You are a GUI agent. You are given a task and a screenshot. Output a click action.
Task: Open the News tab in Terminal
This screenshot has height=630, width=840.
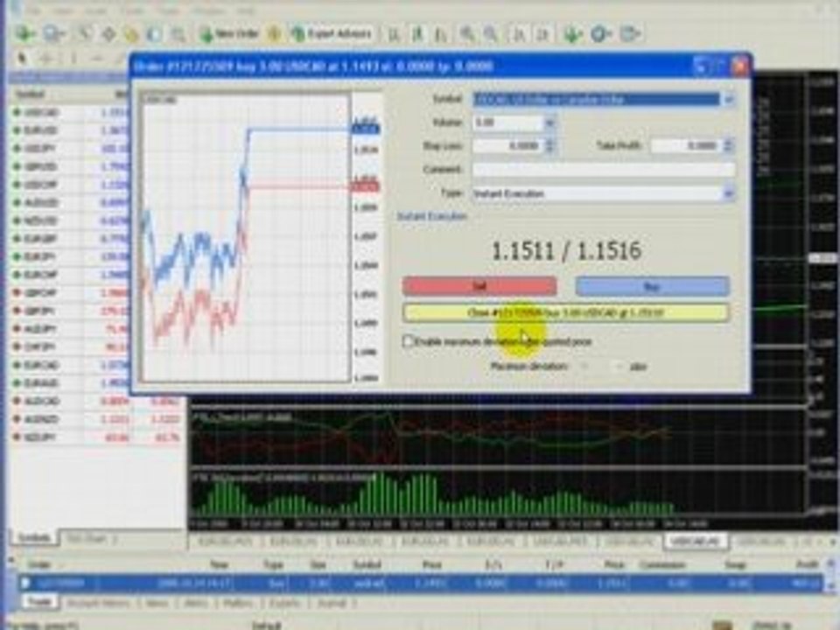click(x=157, y=603)
